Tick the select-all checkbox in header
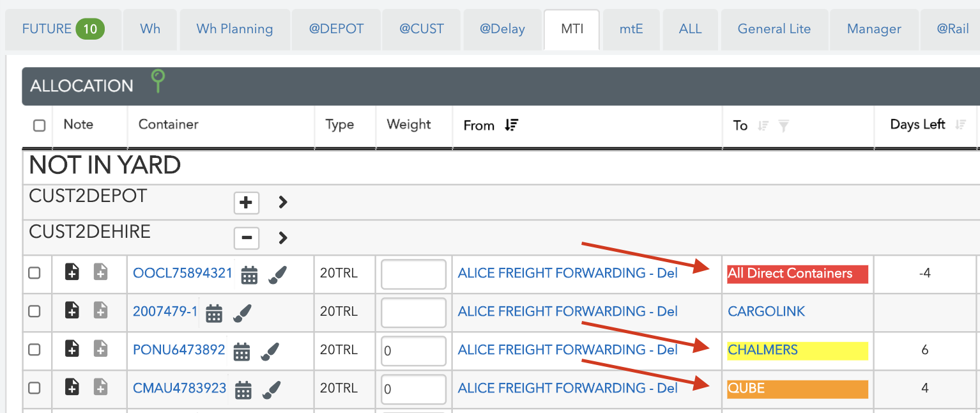Image resolution: width=980 pixels, height=413 pixels. tap(39, 125)
